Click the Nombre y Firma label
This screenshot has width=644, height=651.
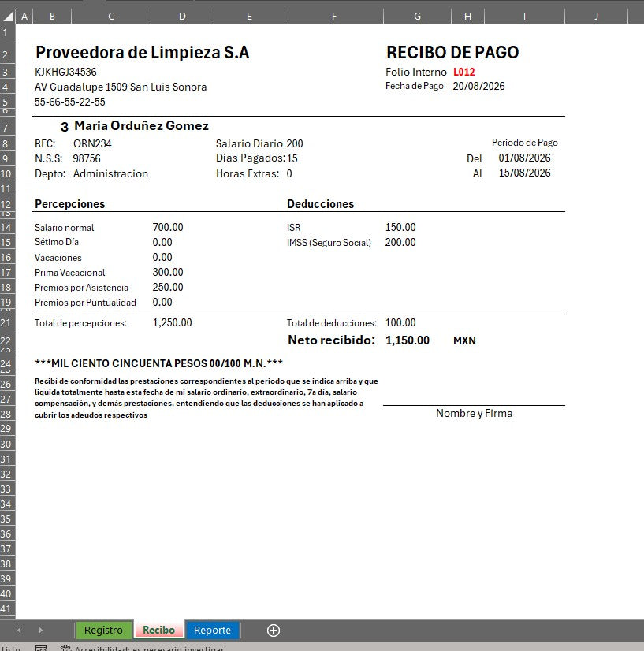coord(475,413)
